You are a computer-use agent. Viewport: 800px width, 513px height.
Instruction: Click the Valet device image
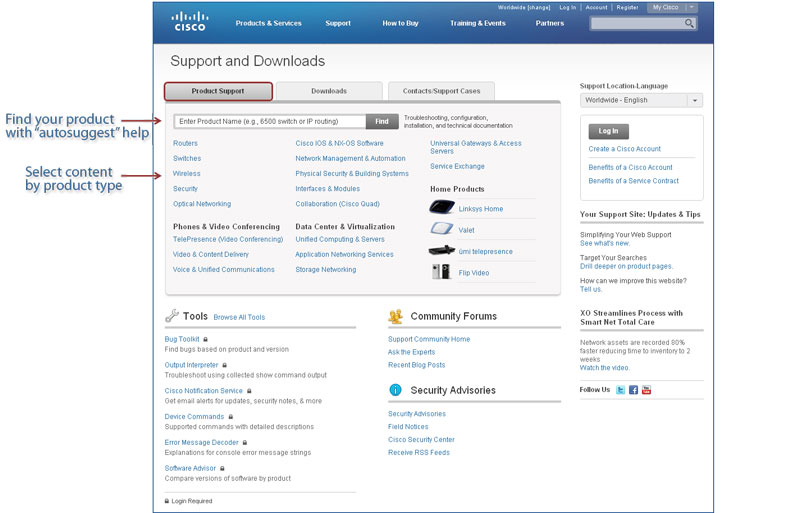[x=442, y=228]
